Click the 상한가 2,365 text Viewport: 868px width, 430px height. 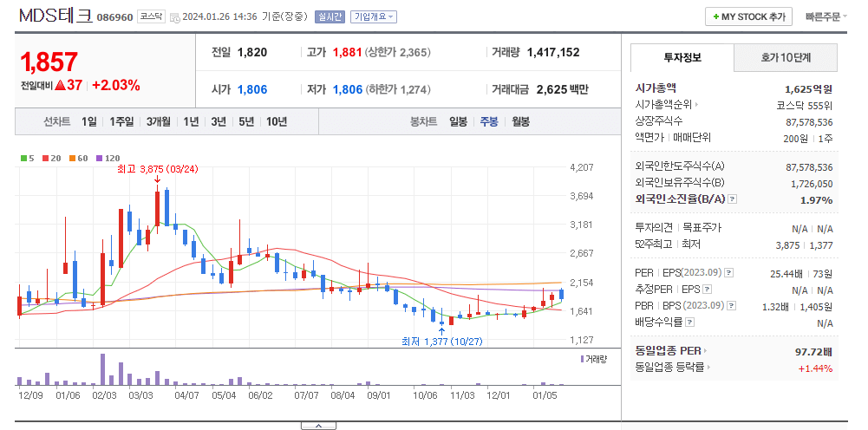click(x=398, y=53)
